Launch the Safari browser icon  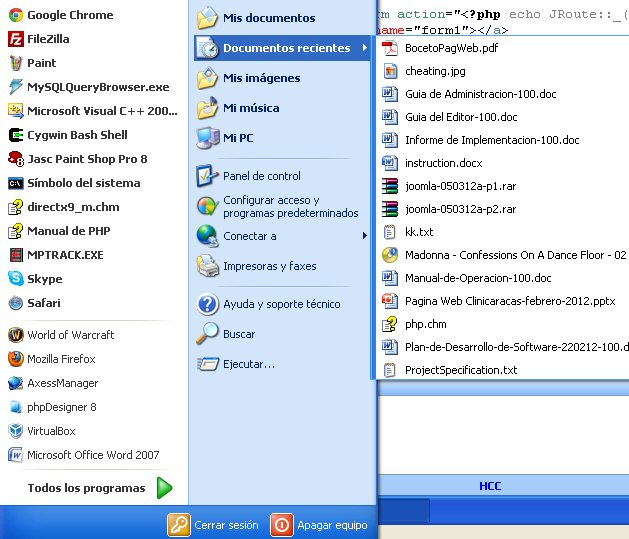(16, 303)
